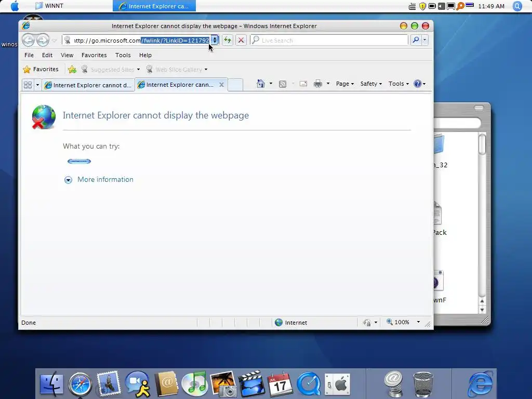Open the Edit menu

point(47,55)
